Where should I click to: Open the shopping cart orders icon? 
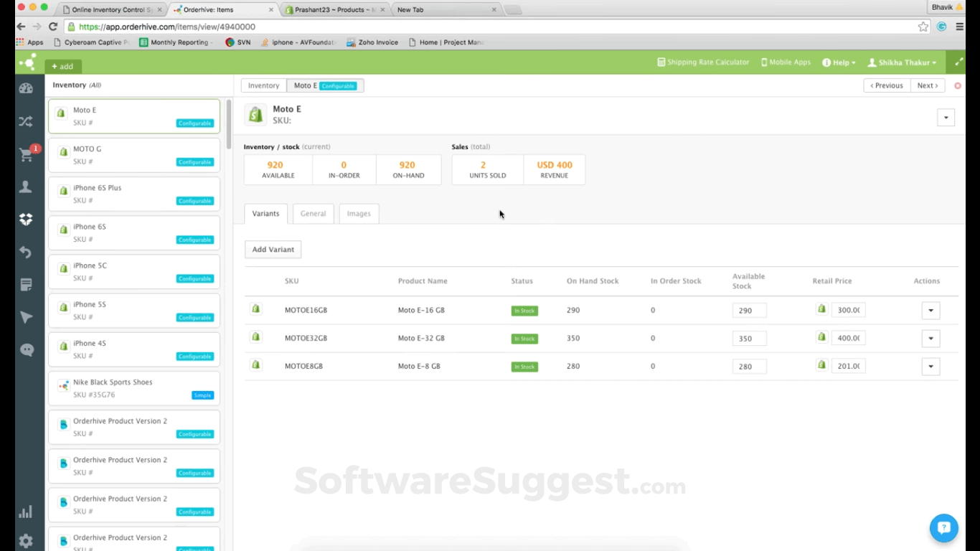[x=26, y=155]
